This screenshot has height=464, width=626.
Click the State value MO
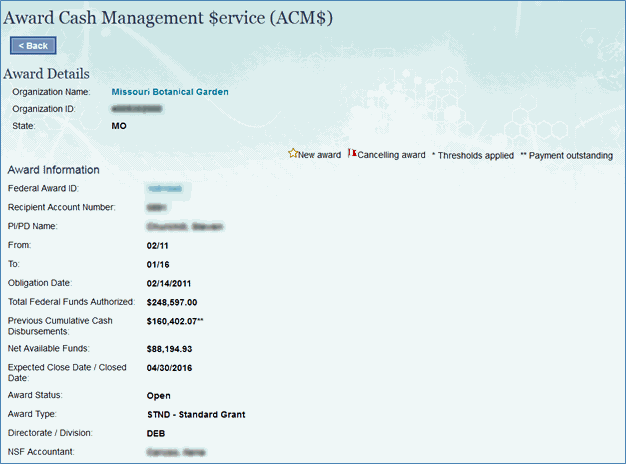click(x=119, y=127)
